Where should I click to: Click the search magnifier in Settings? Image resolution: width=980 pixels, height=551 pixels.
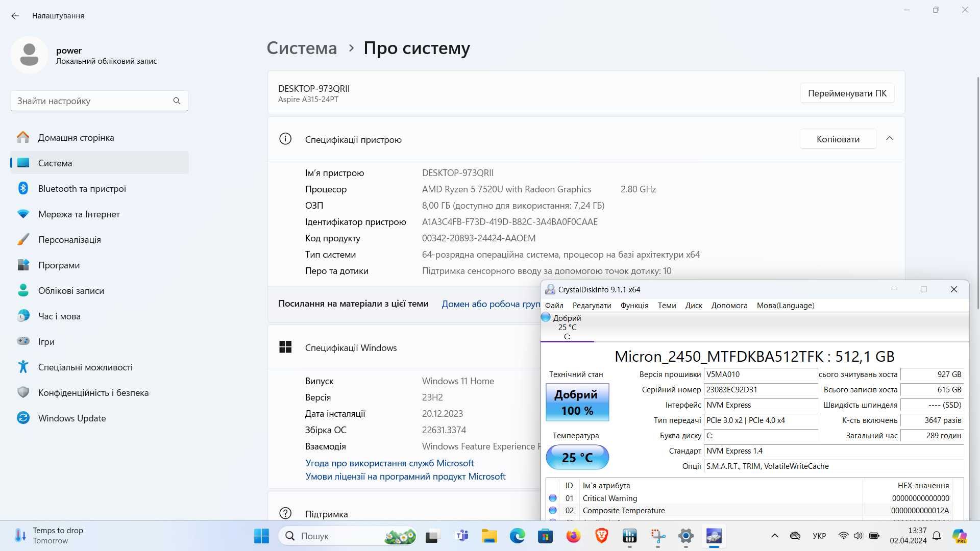pos(177,101)
